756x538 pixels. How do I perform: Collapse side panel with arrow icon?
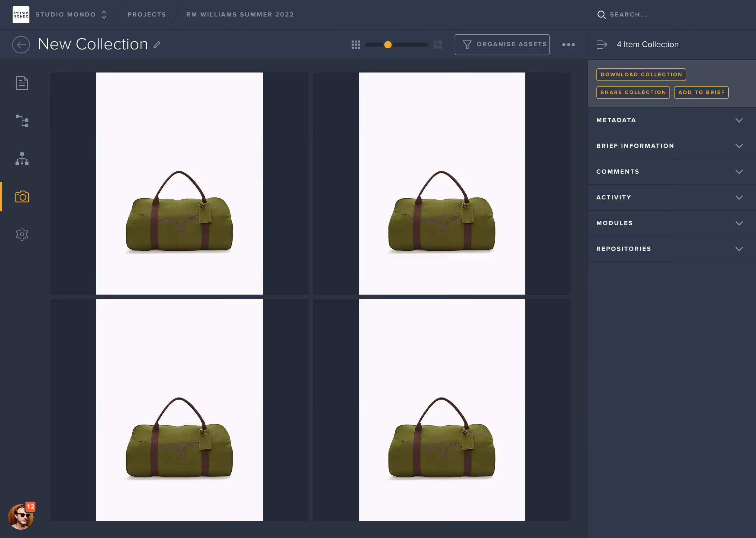click(602, 44)
